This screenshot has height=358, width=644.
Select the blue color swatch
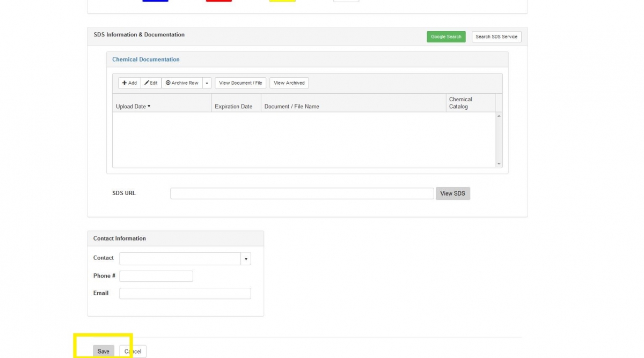[155, 1]
